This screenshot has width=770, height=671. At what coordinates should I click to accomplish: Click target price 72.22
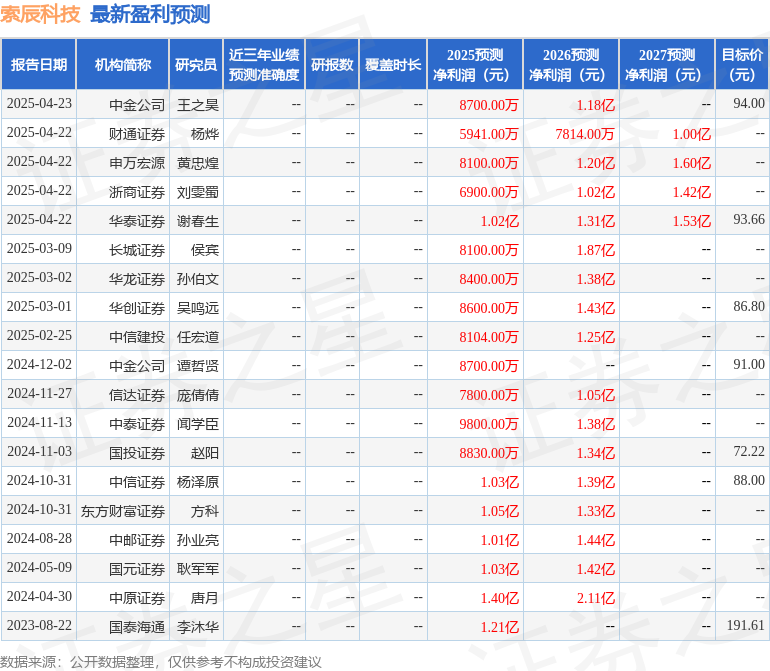pyautogui.click(x=749, y=451)
